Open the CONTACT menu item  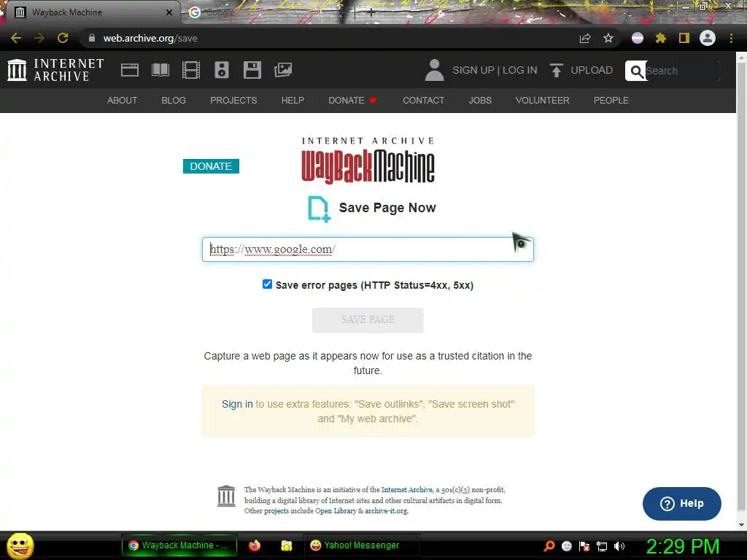pos(424,101)
